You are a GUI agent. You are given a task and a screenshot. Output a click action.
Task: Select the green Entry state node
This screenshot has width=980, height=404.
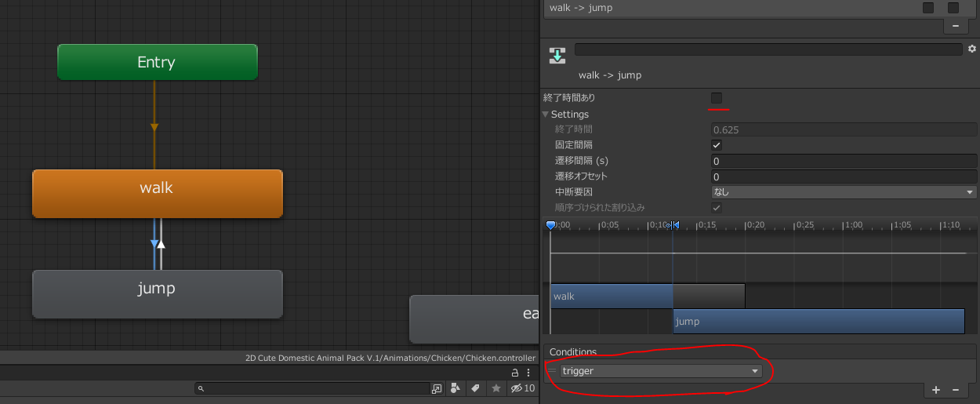[158, 62]
